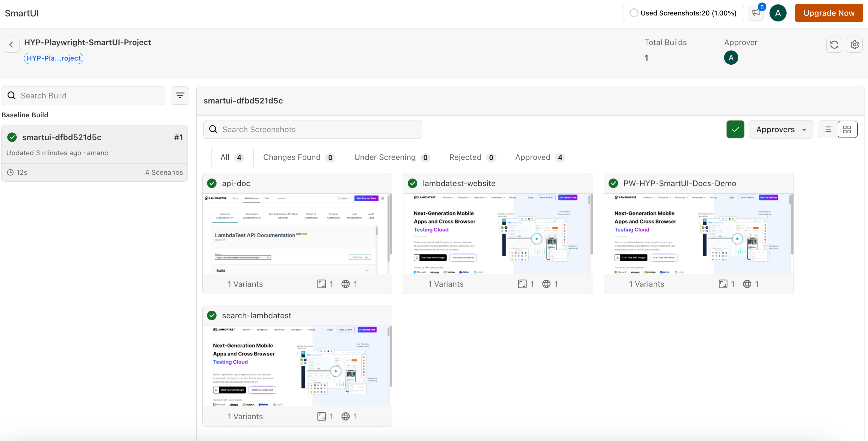Click the Used Screenshots usage indicator
The image size is (868, 441).
683,13
